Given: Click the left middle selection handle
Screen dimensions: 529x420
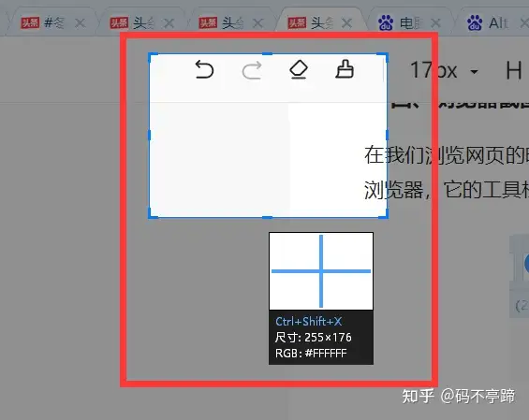Looking at the screenshot, I should [150, 136].
